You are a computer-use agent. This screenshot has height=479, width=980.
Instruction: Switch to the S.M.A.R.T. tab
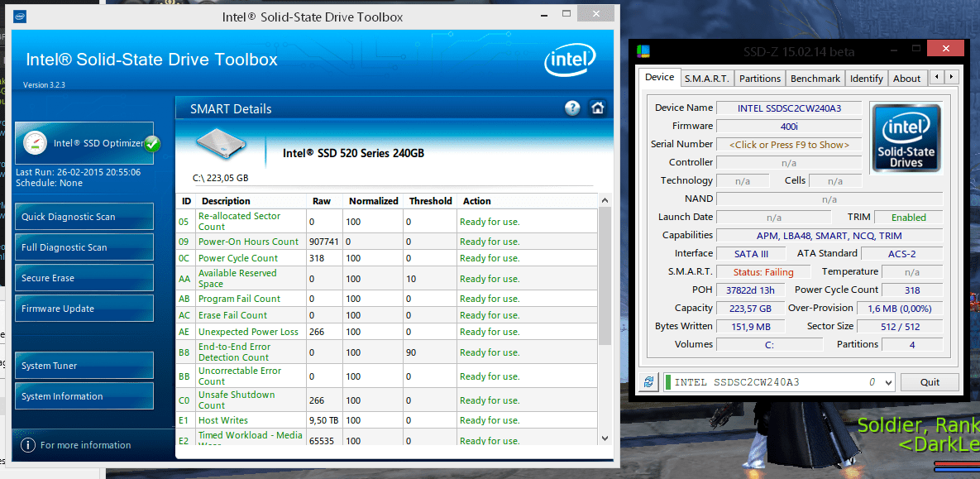(x=706, y=78)
